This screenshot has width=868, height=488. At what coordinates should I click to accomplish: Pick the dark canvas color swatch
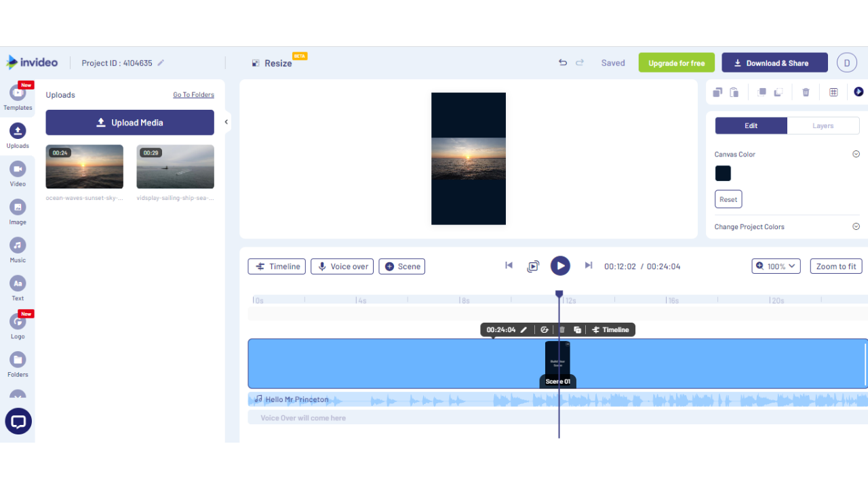(723, 174)
